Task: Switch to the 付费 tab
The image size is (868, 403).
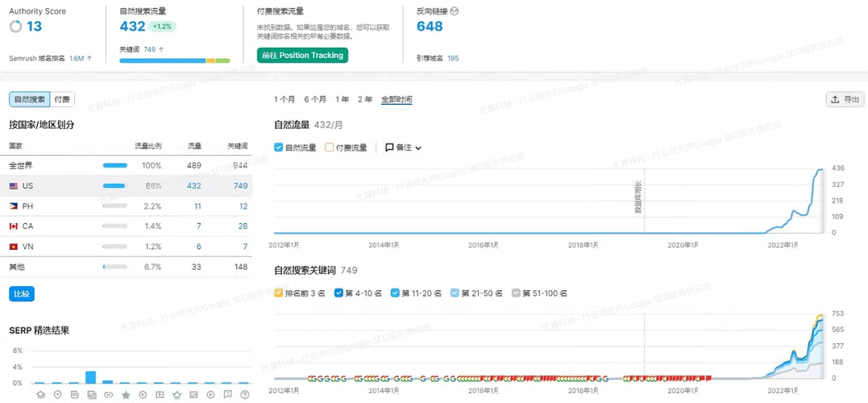Action: point(62,100)
